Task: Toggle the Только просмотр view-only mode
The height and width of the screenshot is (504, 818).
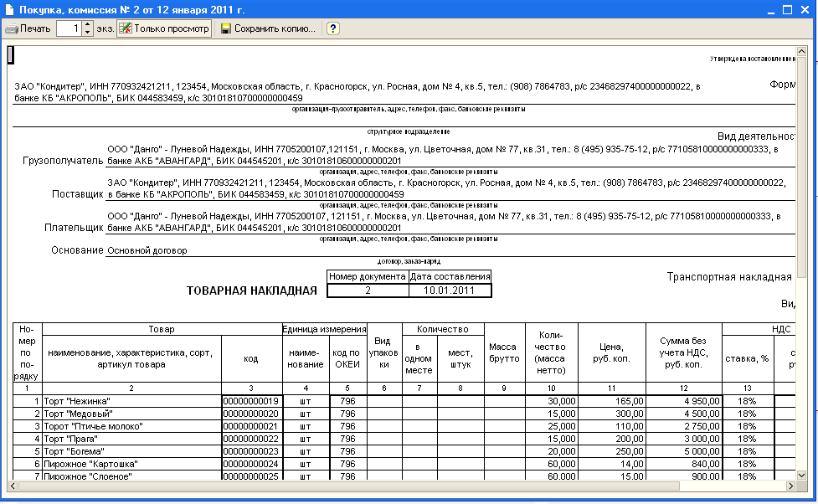Action: click(164, 28)
